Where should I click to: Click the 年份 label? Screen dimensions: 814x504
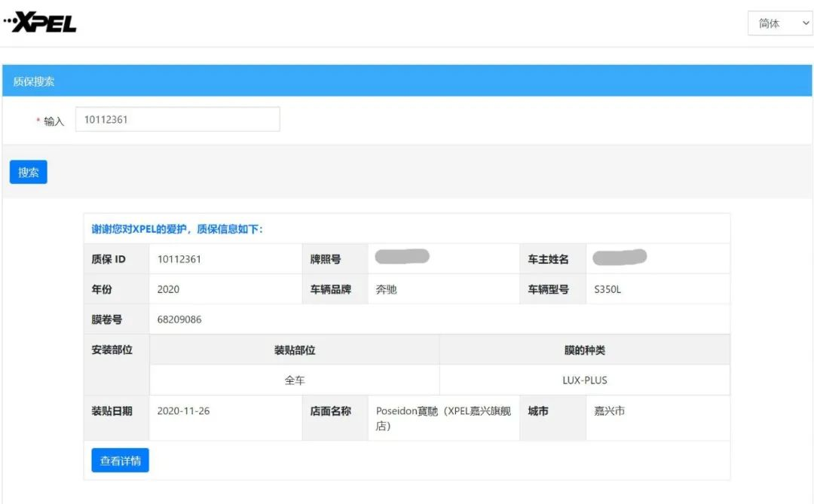102,289
